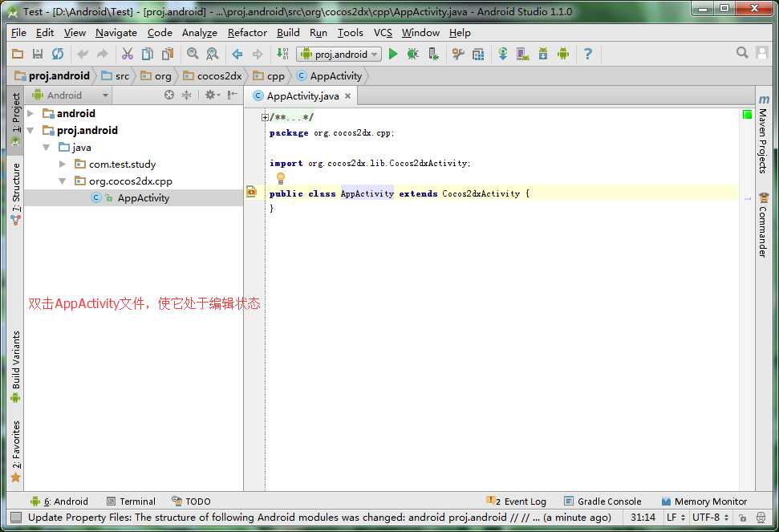Toggle the lock read-only icon in status bar
The height and width of the screenshot is (532, 779).
pos(742,518)
